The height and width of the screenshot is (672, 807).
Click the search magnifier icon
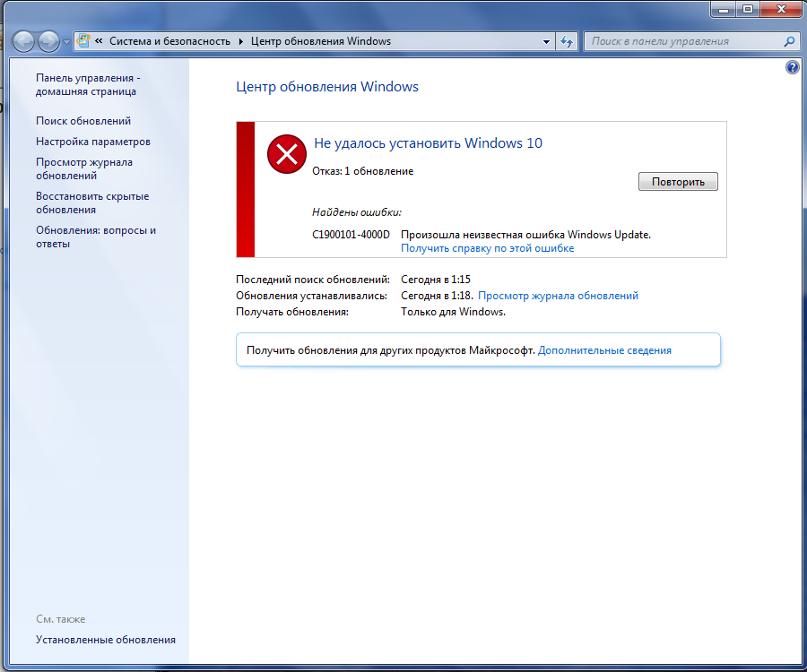point(789,41)
